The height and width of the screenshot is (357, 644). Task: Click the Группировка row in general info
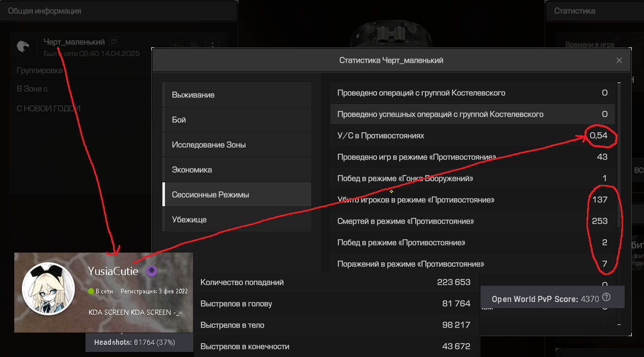40,70
